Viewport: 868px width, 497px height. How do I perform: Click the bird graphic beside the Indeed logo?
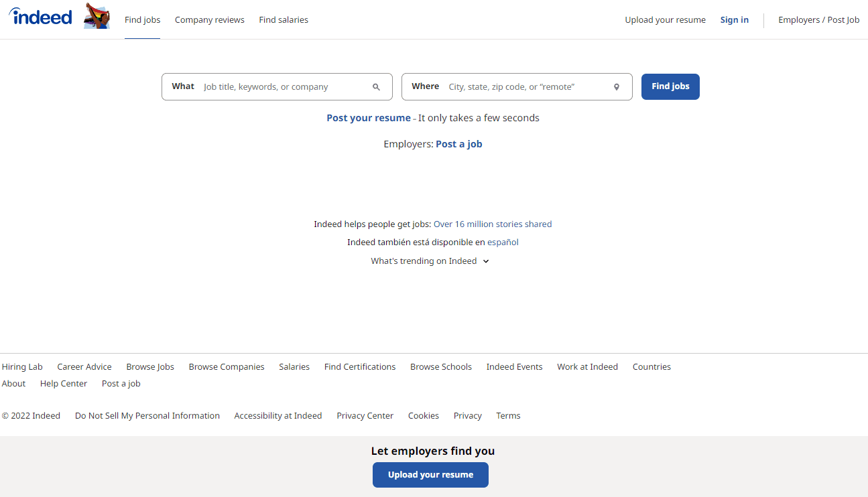click(97, 15)
